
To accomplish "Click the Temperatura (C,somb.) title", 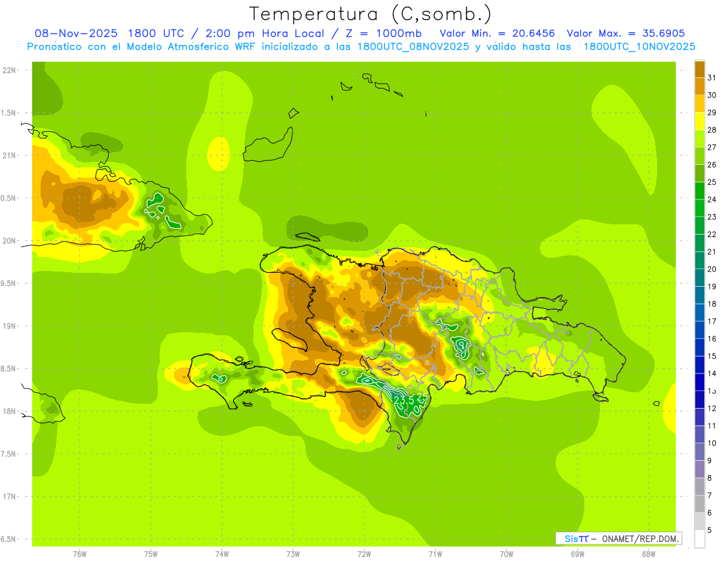I will pyautogui.click(x=371, y=13).
